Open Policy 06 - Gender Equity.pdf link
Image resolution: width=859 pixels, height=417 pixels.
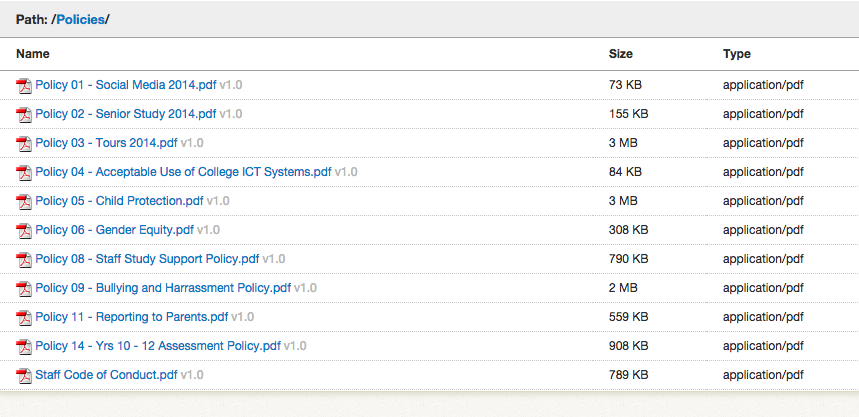pos(114,230)
